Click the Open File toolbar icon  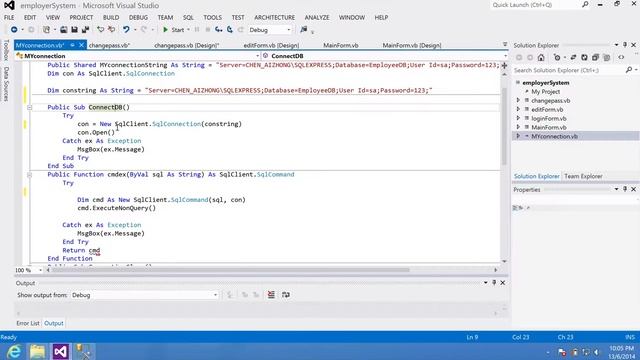tap(64, 30)
